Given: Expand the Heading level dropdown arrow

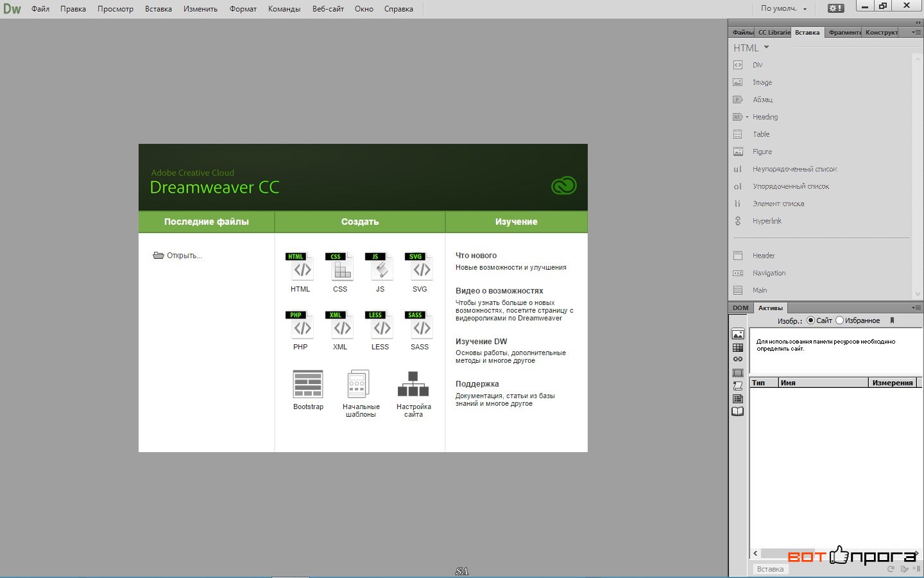Looking at the screenshot, I should click(747, 117).
